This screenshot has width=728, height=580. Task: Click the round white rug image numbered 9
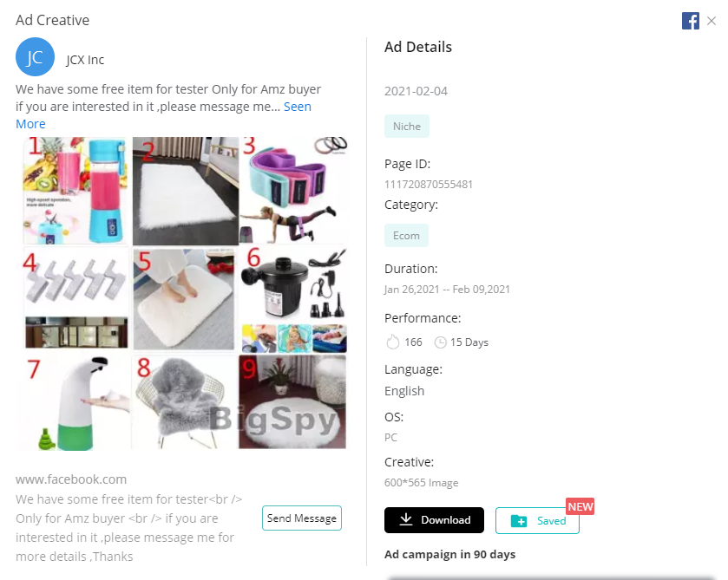click(x=293, y=402)
